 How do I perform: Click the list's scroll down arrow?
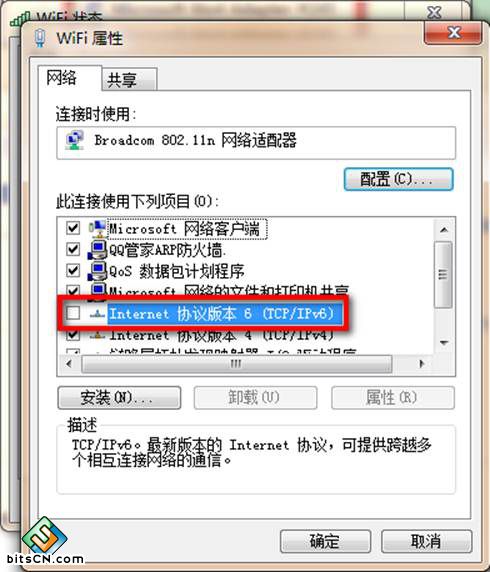tap(444, 343)
